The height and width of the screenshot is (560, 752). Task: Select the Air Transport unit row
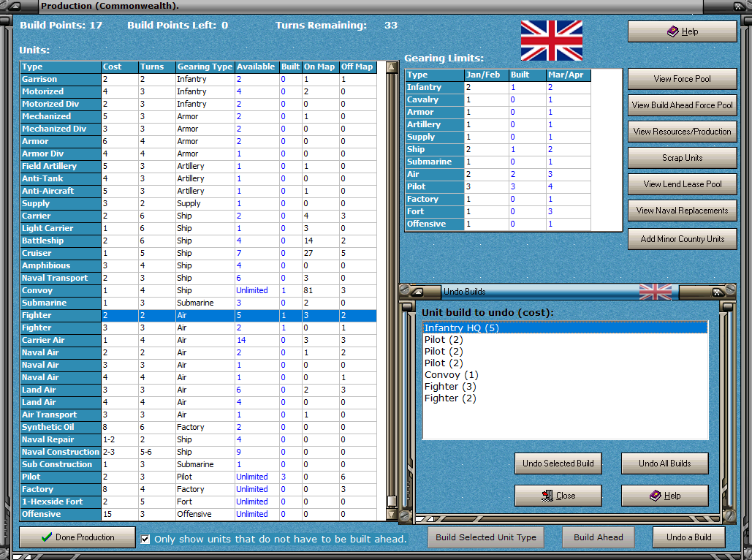[198, 415]
